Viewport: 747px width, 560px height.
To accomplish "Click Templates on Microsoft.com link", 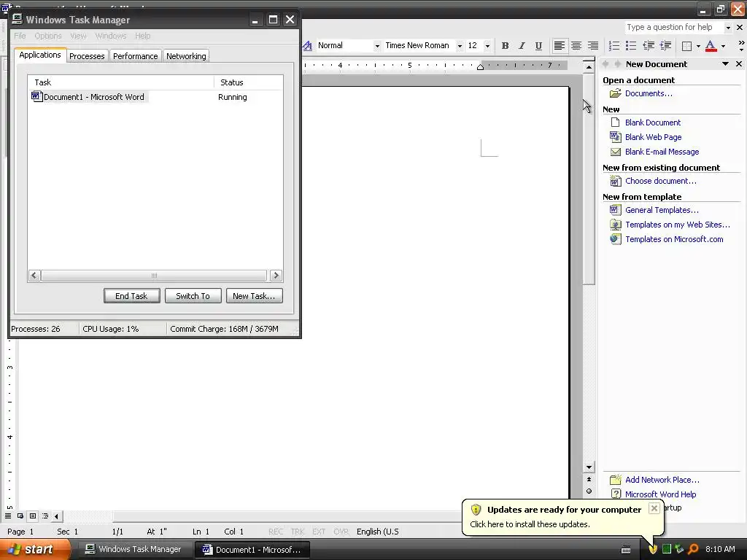I will 674,239.
